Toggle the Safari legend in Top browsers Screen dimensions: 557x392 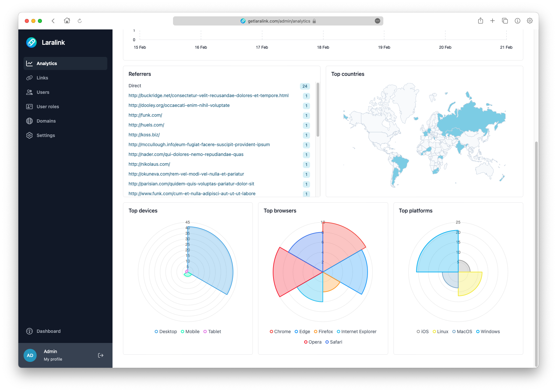[334, 342]
